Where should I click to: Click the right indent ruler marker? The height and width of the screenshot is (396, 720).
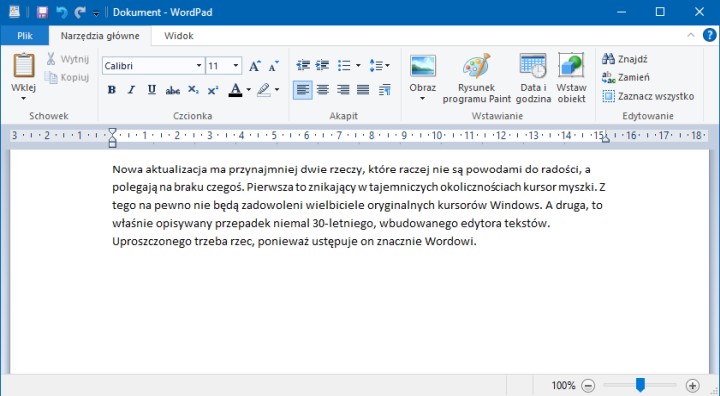click(606, 138)
